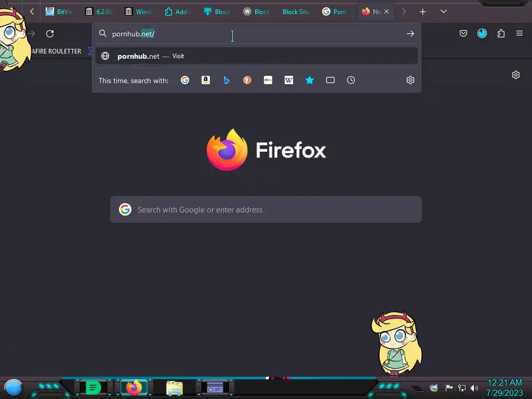Open File Explorer from the taskbar
Viewport: 532px width, 399px height.
click(175, 388)
